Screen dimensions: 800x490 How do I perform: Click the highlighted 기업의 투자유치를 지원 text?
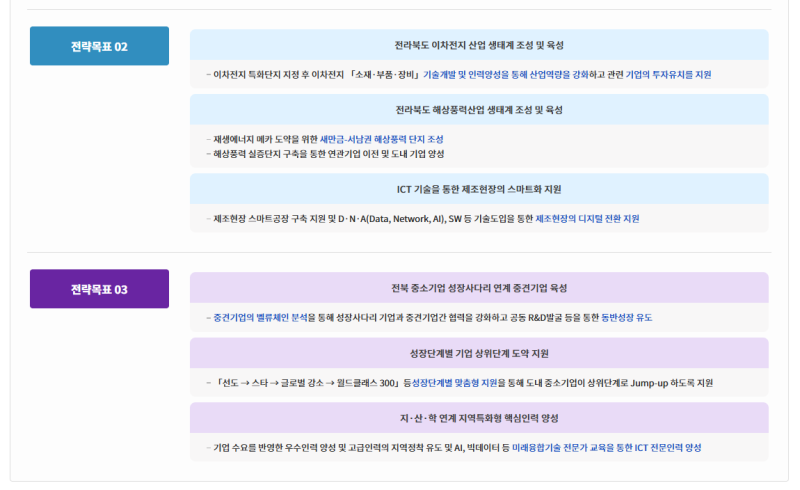pos(669,75)
